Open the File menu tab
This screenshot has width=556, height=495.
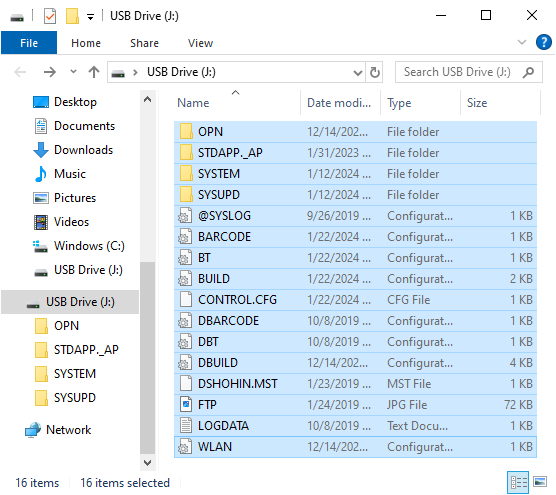tap(29, 43)
